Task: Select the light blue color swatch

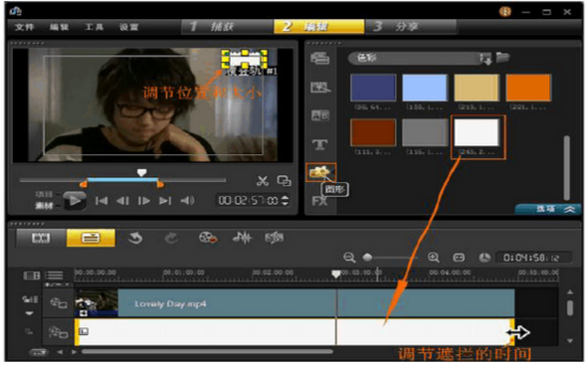Action: tap(425, 88)
